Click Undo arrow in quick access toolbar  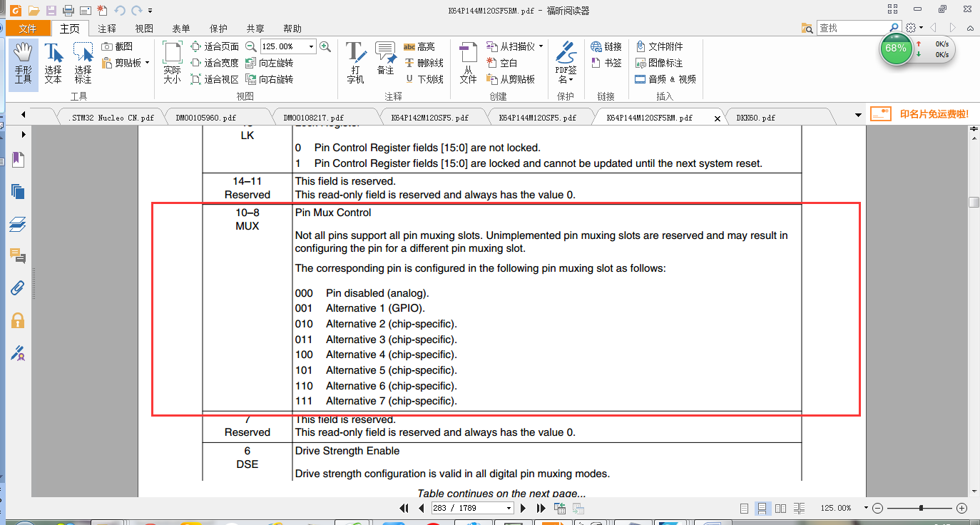[118, 10]
